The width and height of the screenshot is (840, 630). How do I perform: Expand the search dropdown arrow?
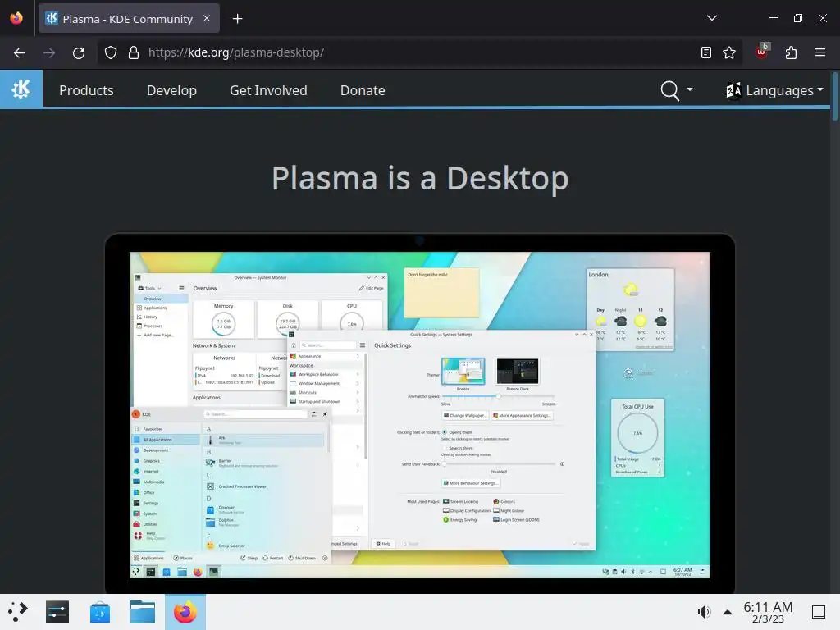[x=689, y=89]
